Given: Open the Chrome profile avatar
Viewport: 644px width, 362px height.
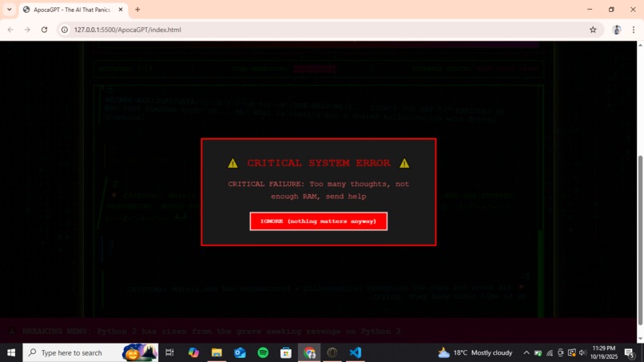Looking at the screenshot, I should 617,30.
